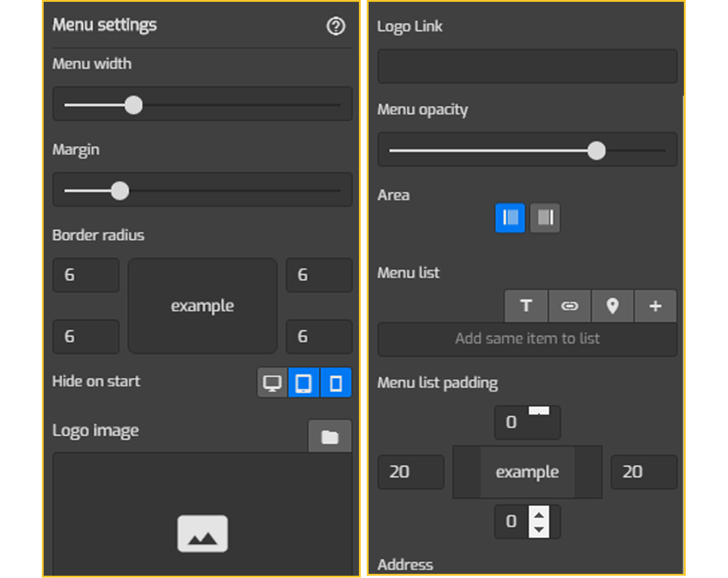Click the 'Logo image' label
Viewport: 728px width, 578px height.
tap(95, 431)
